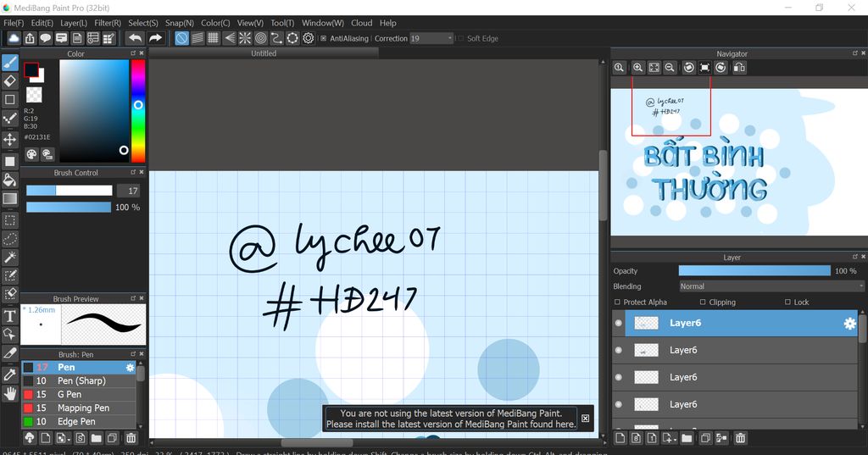Open settings gear on selected Layer6
This screenshot has width=868, height=455.
click(849, 324)
